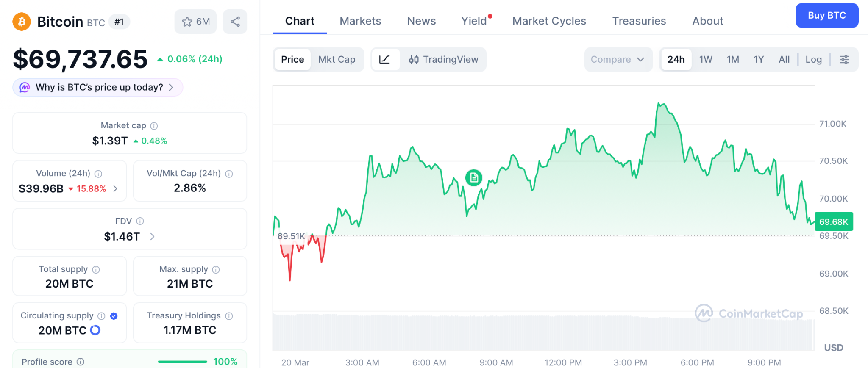Viewport: 868px width, 368px height.
Task: Click the circulating supply verified badge
Action: (x=114, y=316)
